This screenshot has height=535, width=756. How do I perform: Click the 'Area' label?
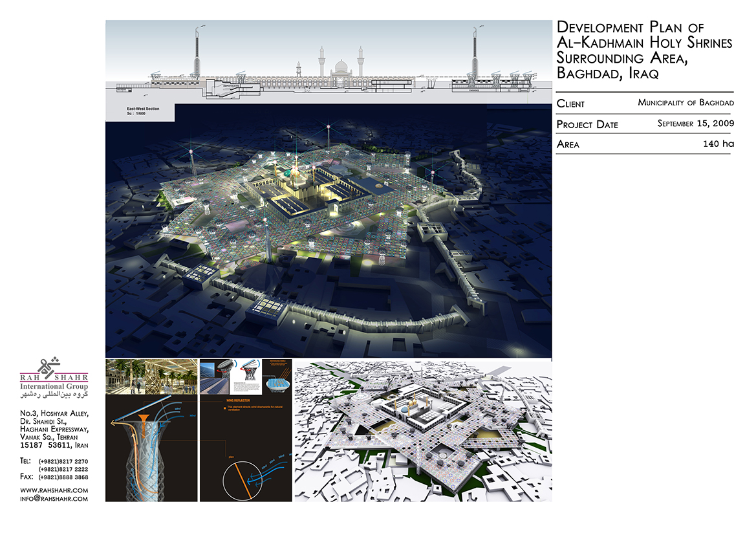pyautogui.click(x=568, y=144)
